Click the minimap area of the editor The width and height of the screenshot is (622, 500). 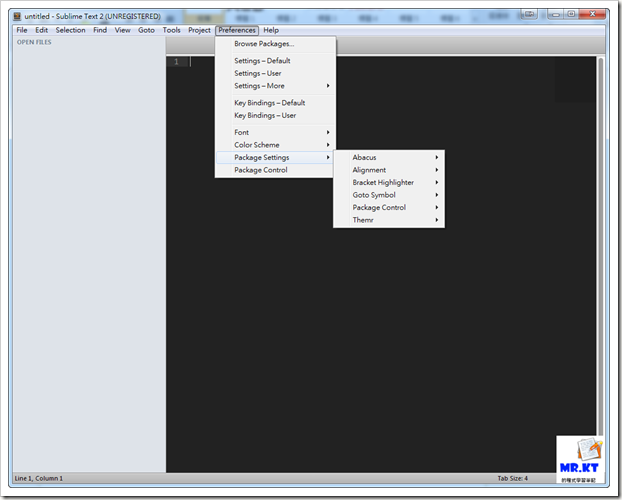pos(575,79)
